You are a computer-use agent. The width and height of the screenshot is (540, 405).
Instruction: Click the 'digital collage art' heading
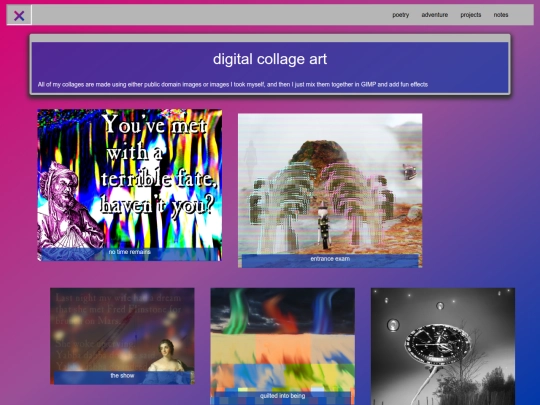[x=270, y=59]
